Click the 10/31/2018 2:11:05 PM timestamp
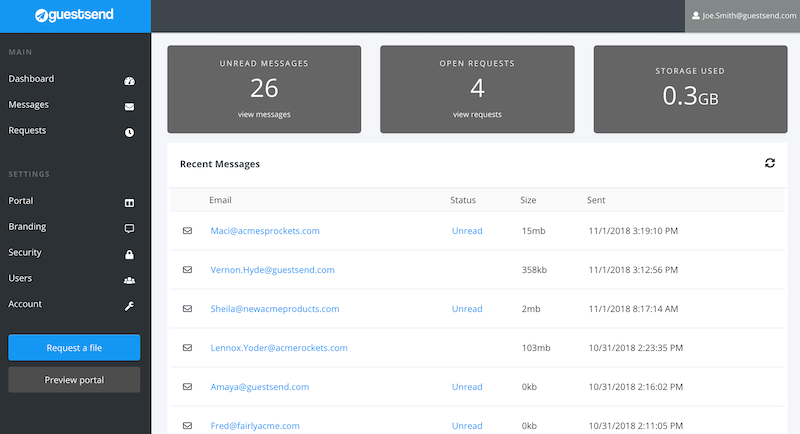 [636, 426]
